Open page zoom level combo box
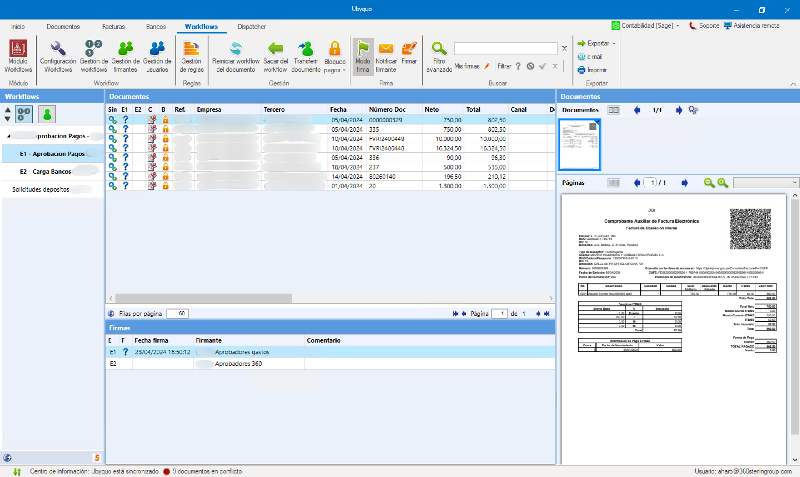 point(764,183)
